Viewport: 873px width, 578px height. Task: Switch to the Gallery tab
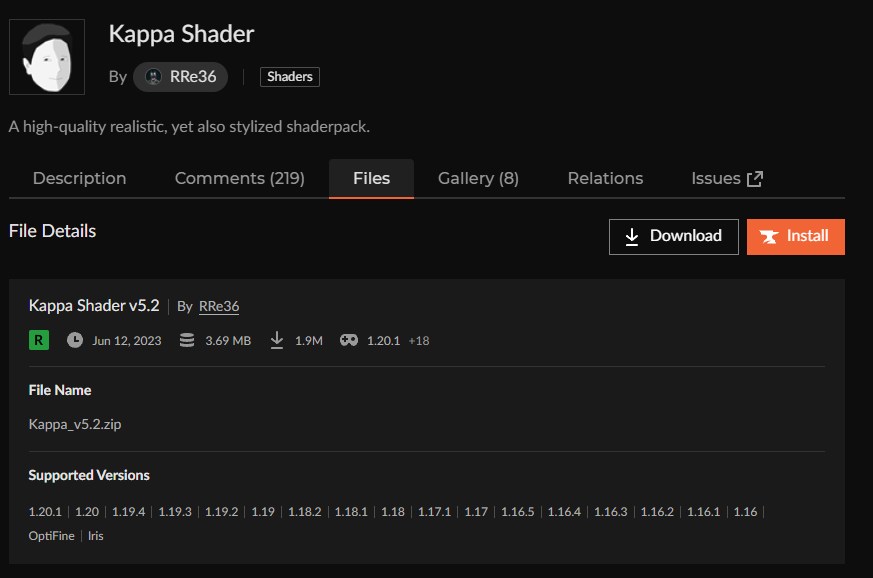pos(477,177)
